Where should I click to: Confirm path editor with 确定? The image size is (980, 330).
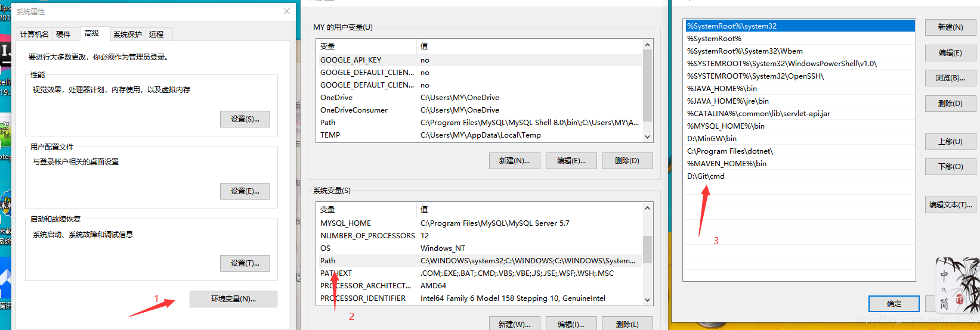pyautogui.click(x=894, y=304)
